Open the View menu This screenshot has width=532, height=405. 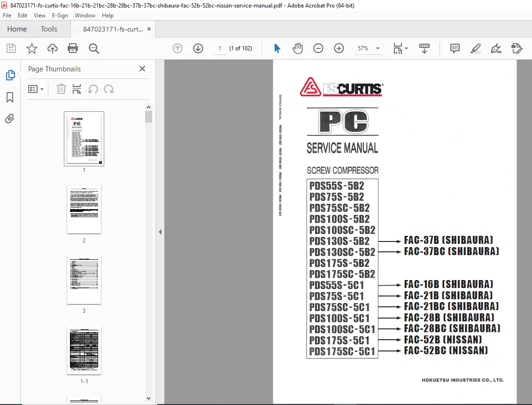(x=39, y=16)
